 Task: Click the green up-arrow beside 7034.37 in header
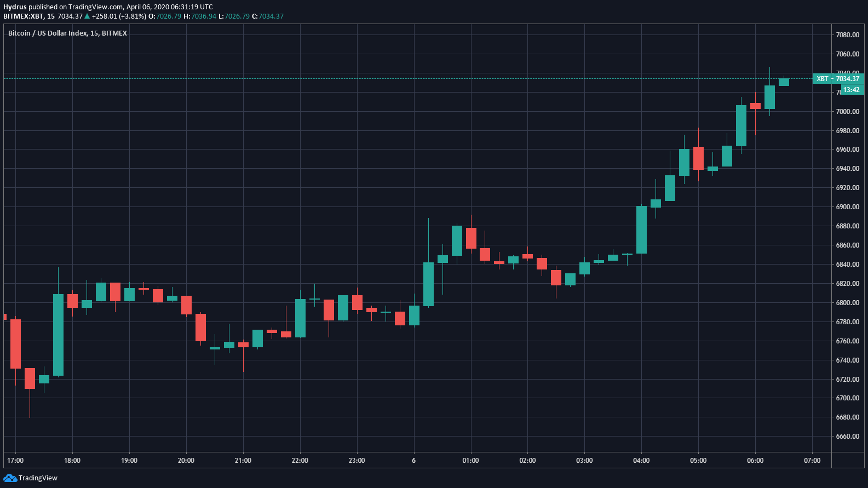[x=87, y=16]
